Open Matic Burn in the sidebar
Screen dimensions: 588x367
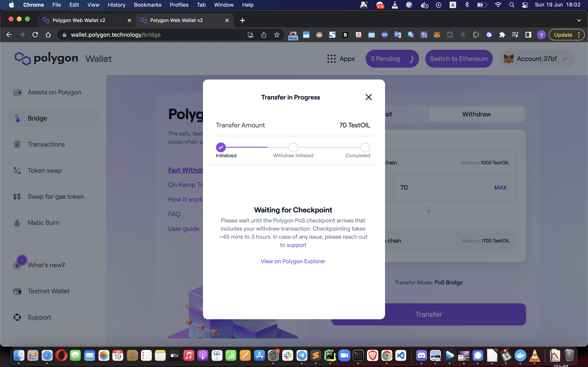[43, 223]
